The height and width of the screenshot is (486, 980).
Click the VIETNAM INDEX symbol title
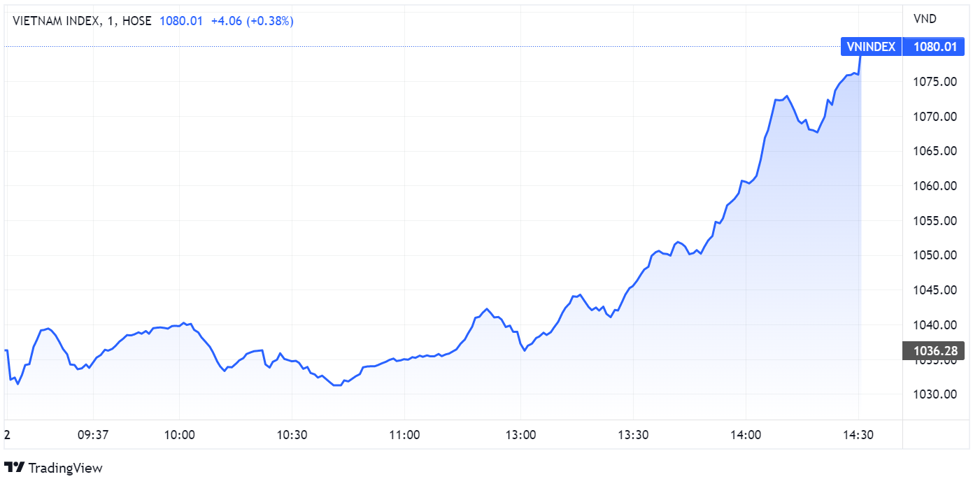56,21
